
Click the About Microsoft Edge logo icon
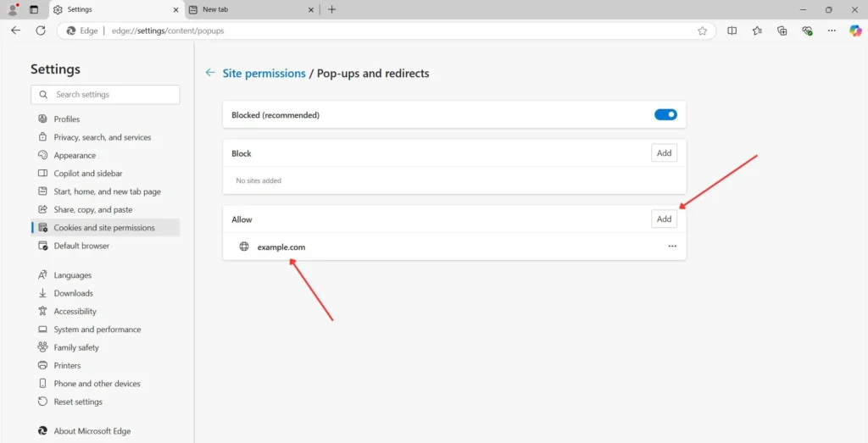[x=42, y=431]
